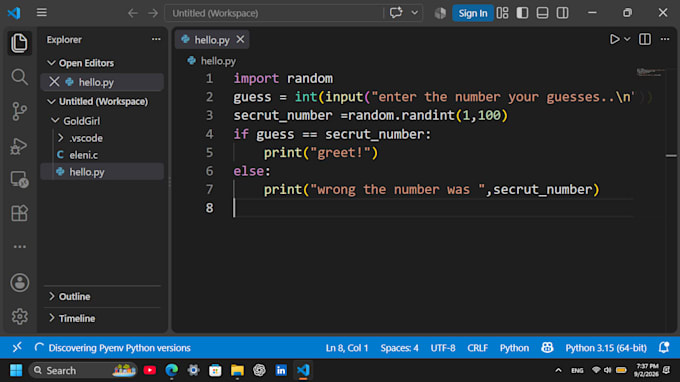Viewport: 680px width, 382px height.
Task: Change encoding via UTF-8
Action: pyautogui.click(x=443, y=348)
